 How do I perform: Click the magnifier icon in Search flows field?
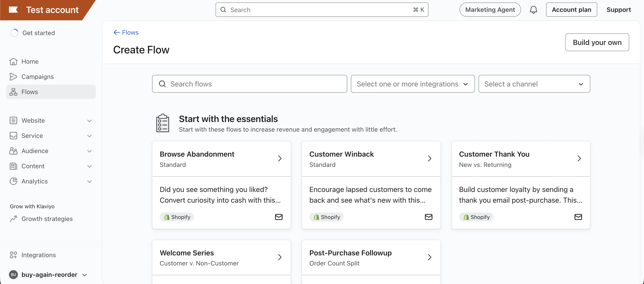(163, 84)
